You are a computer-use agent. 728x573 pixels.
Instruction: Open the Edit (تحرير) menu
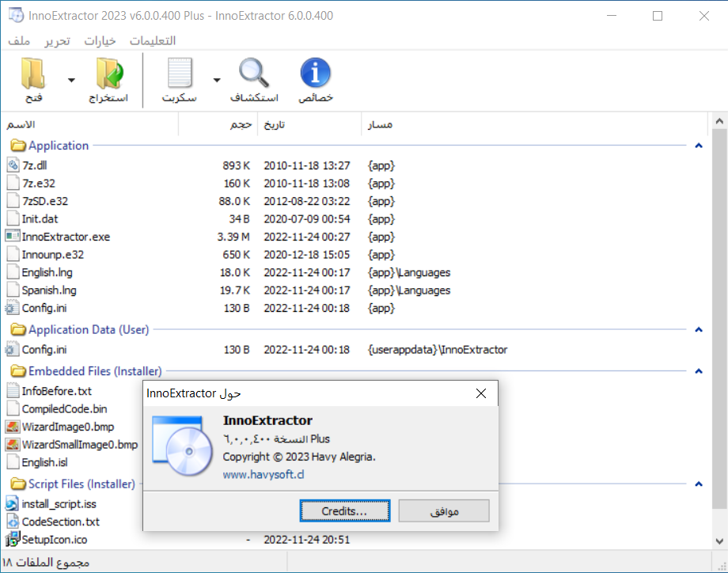coord(57,41)
